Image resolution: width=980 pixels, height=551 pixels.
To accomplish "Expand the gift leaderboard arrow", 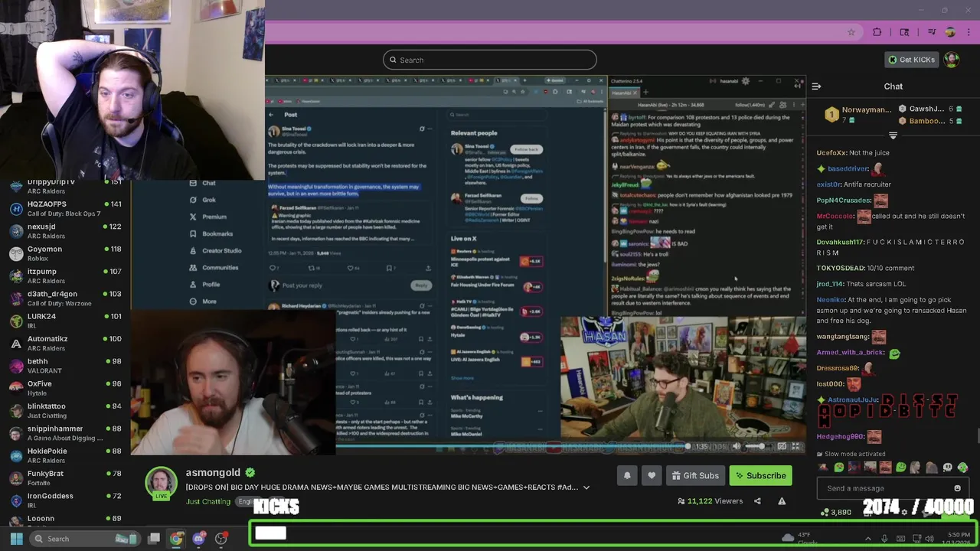I will click(893, 135).
